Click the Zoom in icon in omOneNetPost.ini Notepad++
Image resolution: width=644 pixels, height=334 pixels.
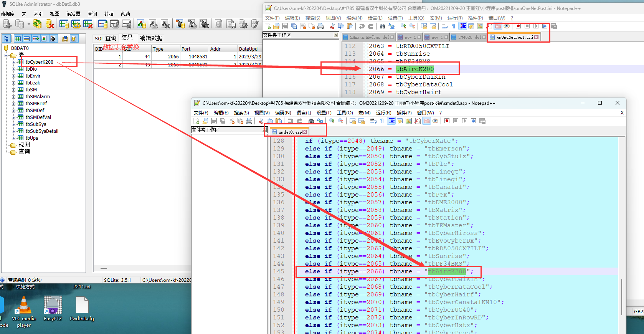(403, 26)
